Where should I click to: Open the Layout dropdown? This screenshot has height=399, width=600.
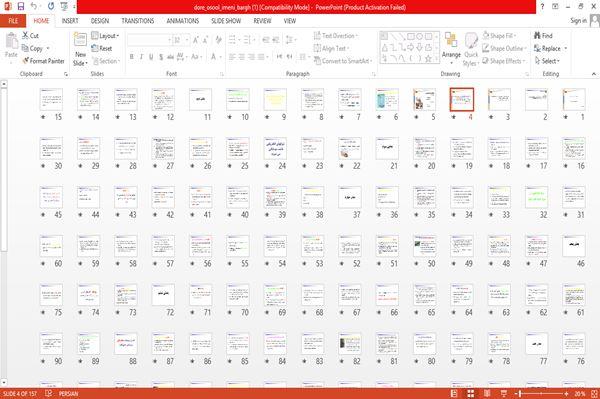tap(105, 36)
